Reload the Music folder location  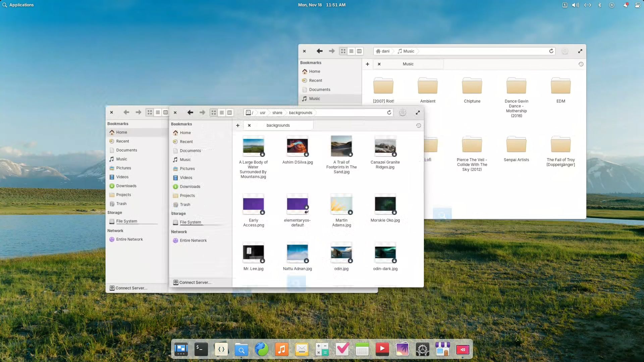[x=551, y=51]
